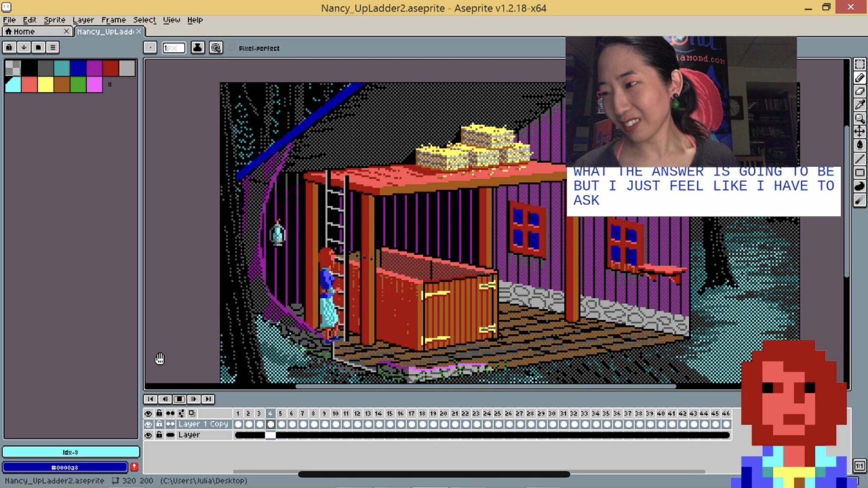Viewport: 868px width, 488px height.
Task: Hide the bottom Layer row
Action: pos(148,435)
